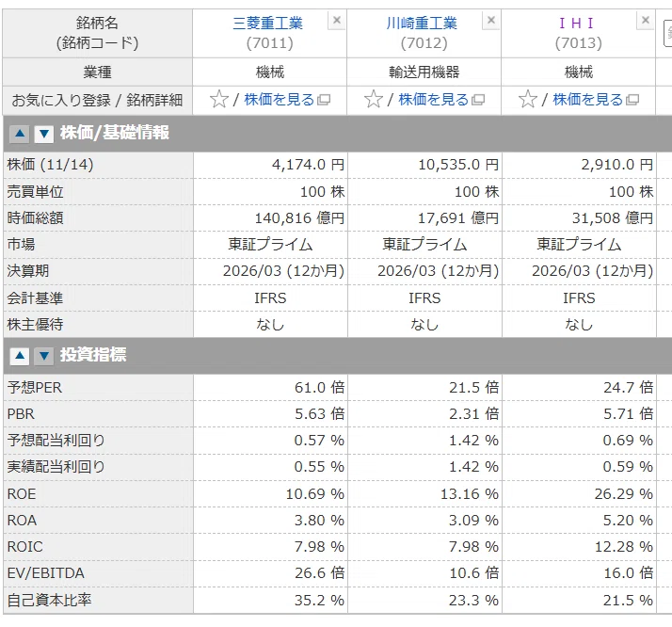Click 川崎重工業 stock price 10,535.0 円
This screenshot has height=627, width=672.
[458, 165]
